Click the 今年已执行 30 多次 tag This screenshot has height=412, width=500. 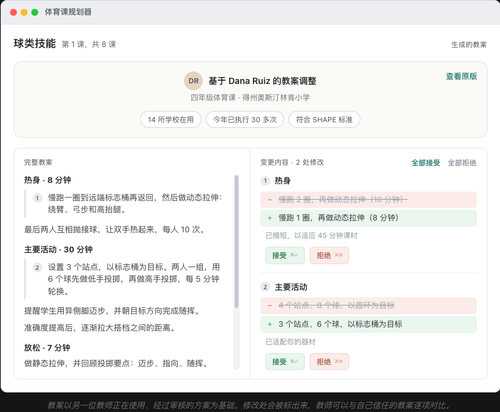coord(245,119)
